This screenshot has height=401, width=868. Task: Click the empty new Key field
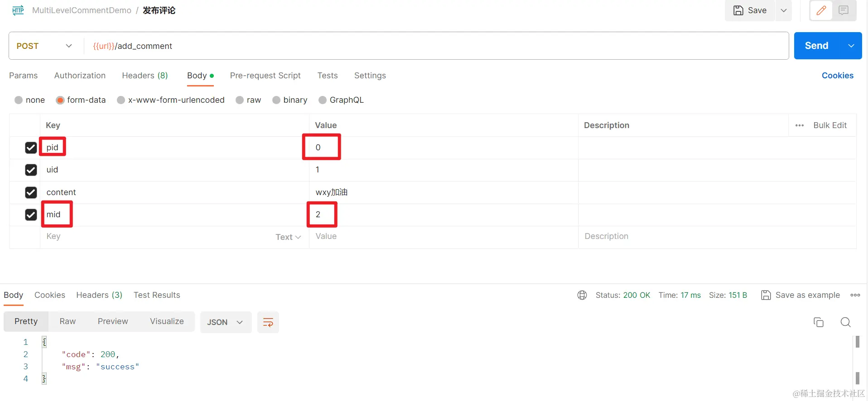tap(156, 236)
